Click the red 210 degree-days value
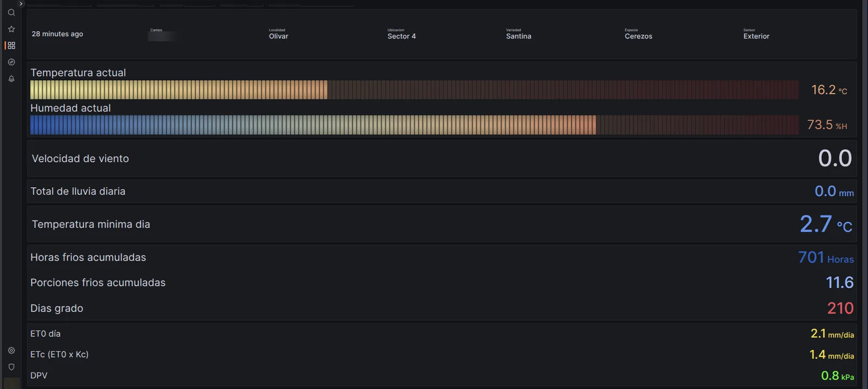Screen dimensions: 868x389 click(x=840, y=308)
